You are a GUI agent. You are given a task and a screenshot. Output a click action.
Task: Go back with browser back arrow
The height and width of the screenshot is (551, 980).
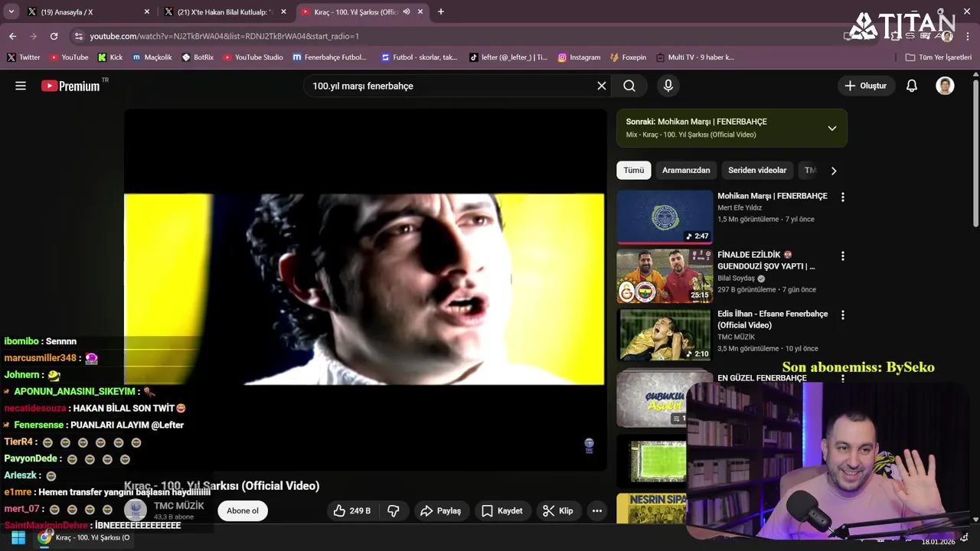(x=12, y=36)
